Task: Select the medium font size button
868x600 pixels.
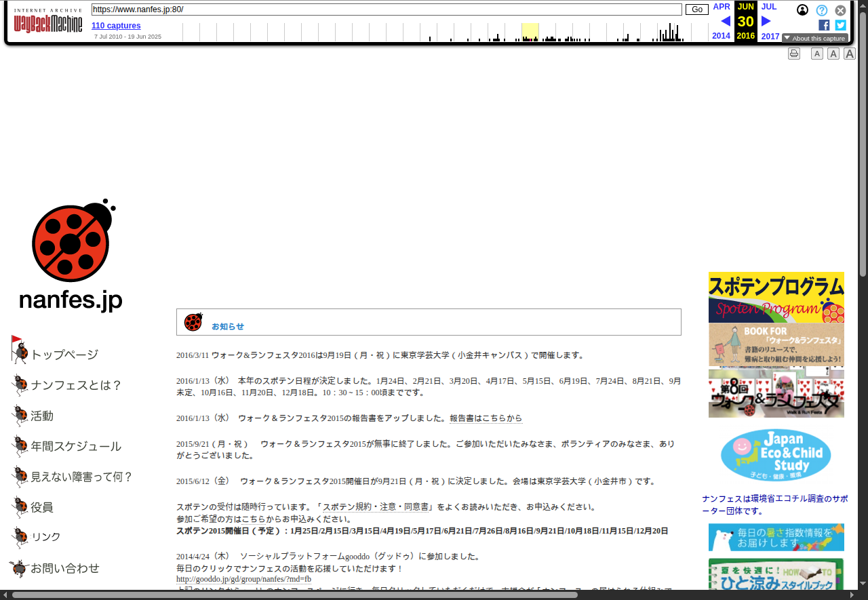Action: (833, 54)
